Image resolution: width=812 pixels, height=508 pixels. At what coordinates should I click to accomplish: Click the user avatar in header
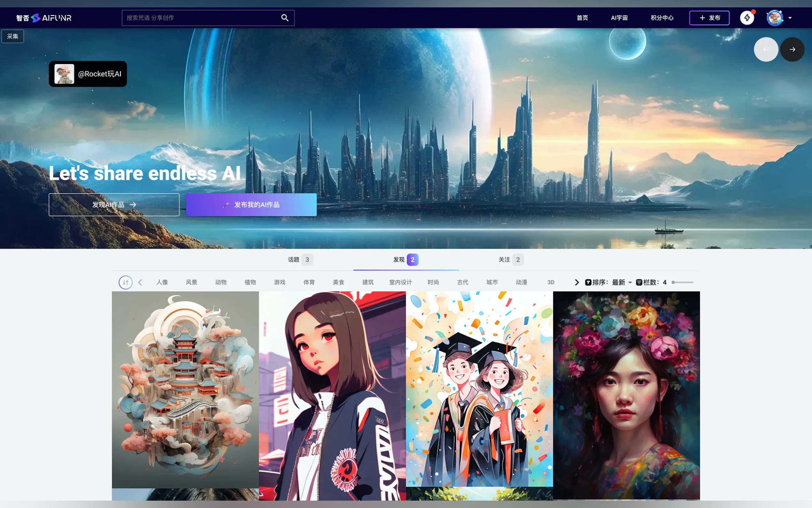(x=774, y=18)
